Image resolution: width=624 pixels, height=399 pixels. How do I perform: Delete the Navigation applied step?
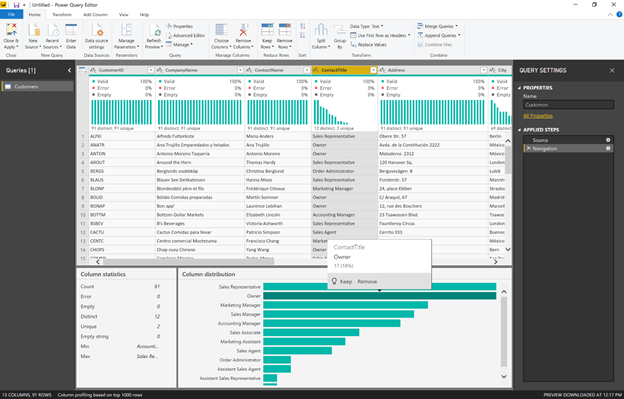tap(528, 148)
